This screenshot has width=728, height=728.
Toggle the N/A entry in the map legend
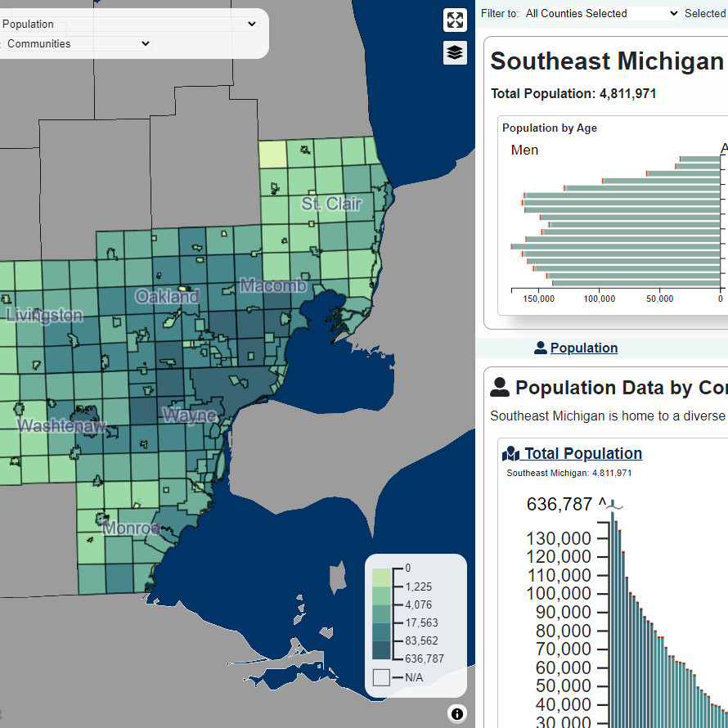[x=381, y=677]
